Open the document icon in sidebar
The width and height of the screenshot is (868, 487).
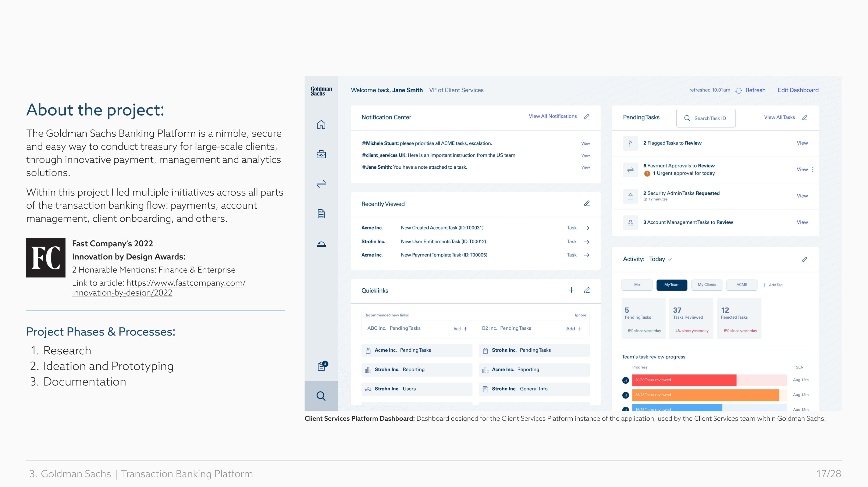click(321, 214)
